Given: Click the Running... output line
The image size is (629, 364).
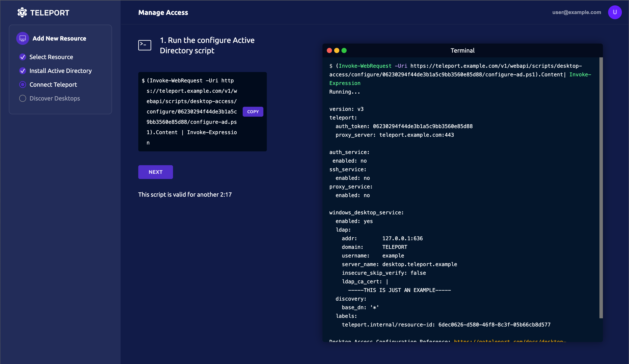Looking at the screenshot, I should pos(345,92).
